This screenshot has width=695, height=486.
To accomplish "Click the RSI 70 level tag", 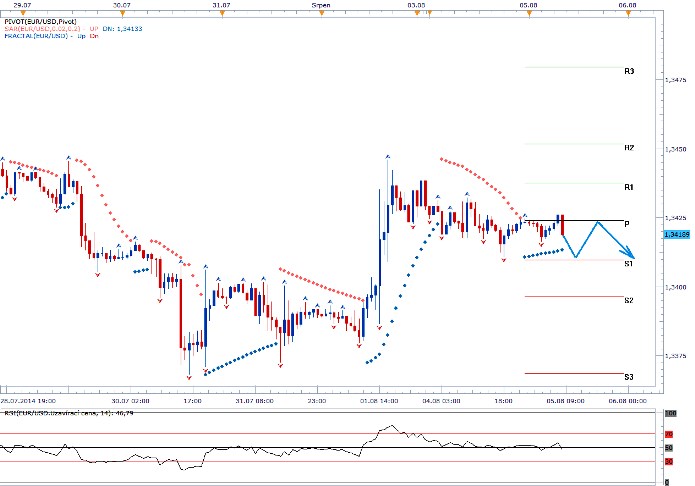I will [668, 434].
